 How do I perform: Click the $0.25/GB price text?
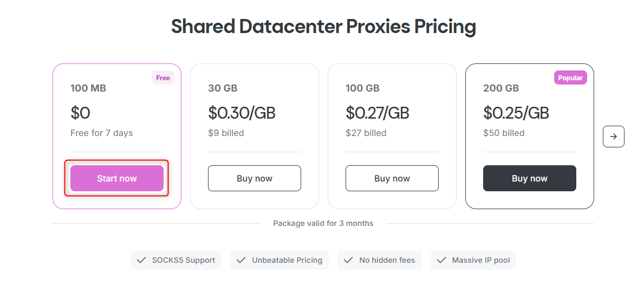(x=516, y=113)
